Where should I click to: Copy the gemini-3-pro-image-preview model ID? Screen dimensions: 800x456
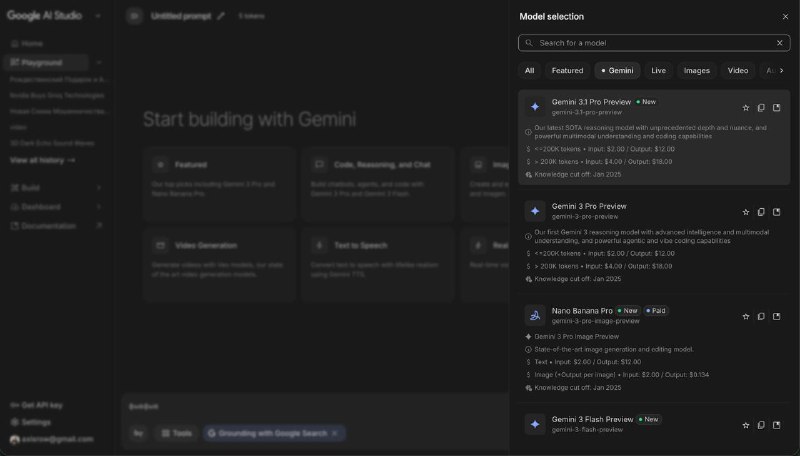[x=761, y=316]
